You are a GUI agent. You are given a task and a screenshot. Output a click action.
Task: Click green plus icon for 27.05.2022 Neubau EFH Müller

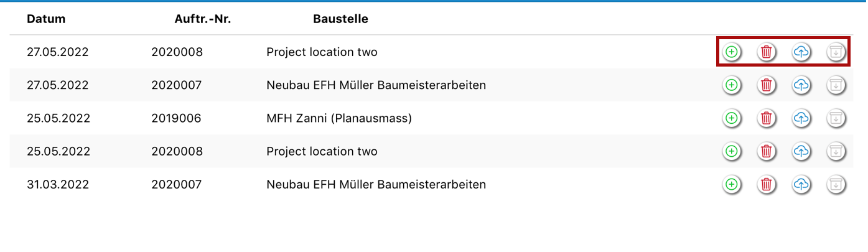coord(732,85)
